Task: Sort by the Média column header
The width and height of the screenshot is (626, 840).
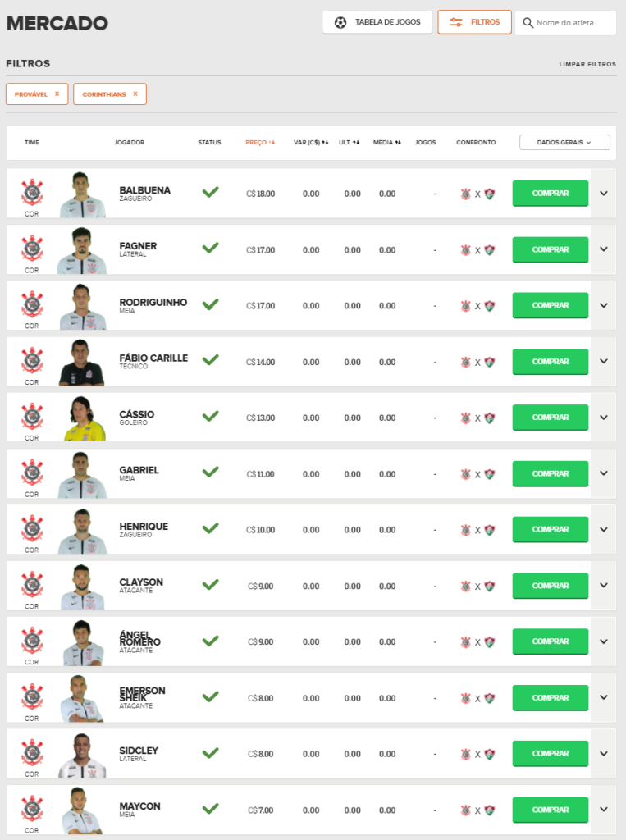Action: [387, 143]
